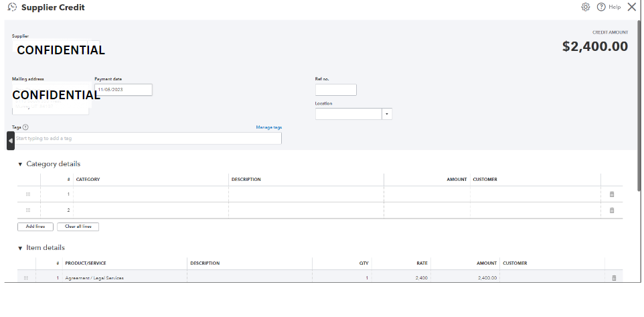Click the Description cell of category row 1
The height and width of the screenshot is (317, 644).
[x=306, y=194]
